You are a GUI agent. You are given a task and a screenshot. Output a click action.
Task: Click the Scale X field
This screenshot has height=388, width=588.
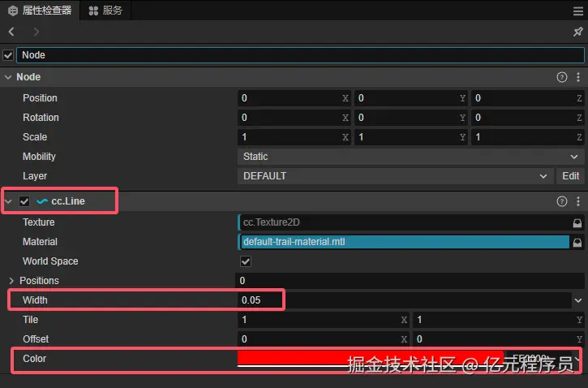click(x=294, y=137)
